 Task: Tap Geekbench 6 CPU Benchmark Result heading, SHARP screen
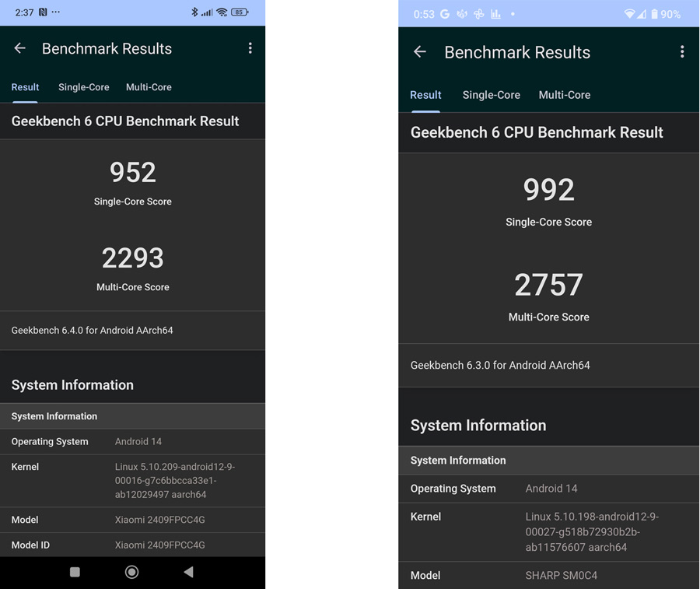(x=537, y=132)
